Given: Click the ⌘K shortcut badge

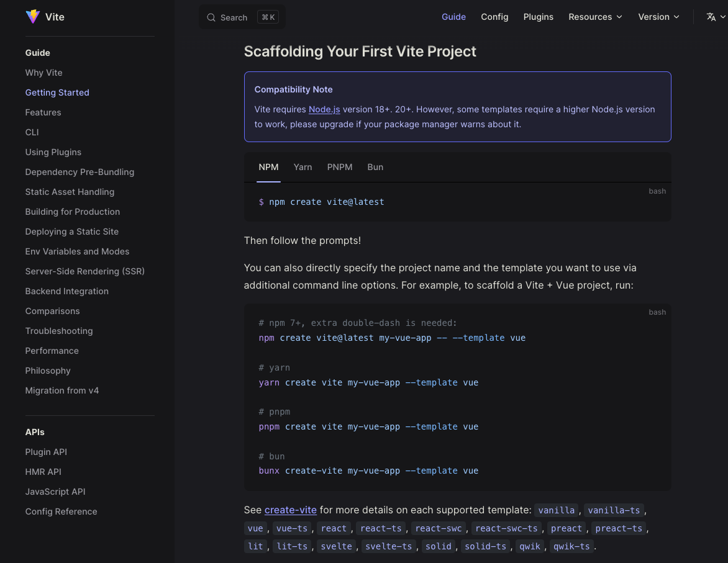Looking at the screenshot, I should coord(268,17).
